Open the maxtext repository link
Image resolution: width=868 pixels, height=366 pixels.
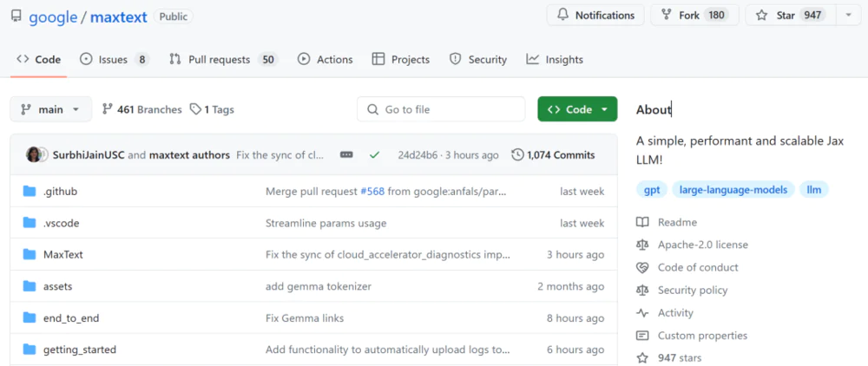pos(118,16)
